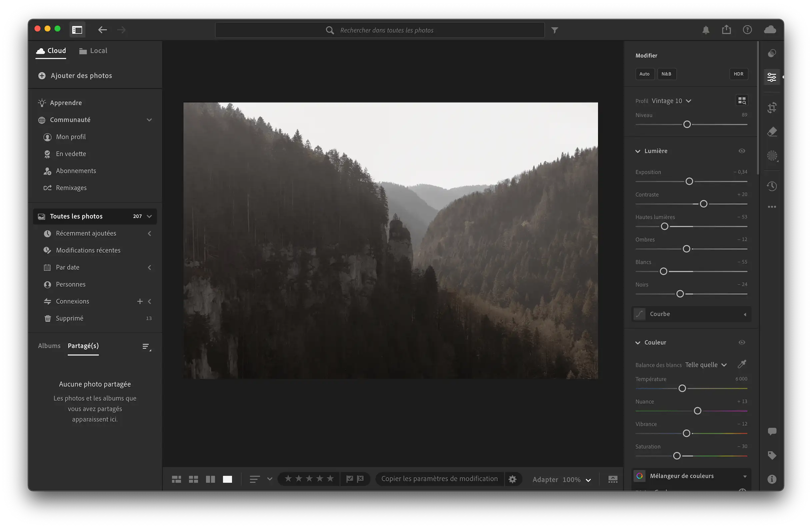Open copy settings gear icon
The height and width of the screenshot is (528, 812).
(512, 479)
